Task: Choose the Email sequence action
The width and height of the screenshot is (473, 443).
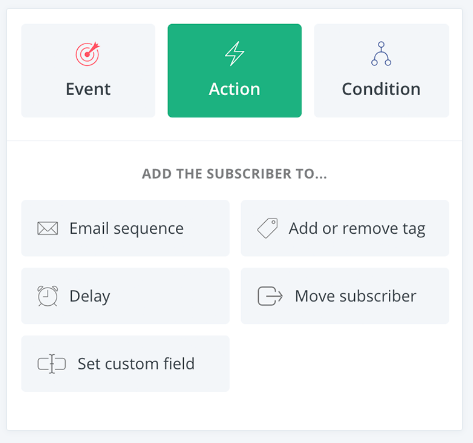Action: pos(125,228)
